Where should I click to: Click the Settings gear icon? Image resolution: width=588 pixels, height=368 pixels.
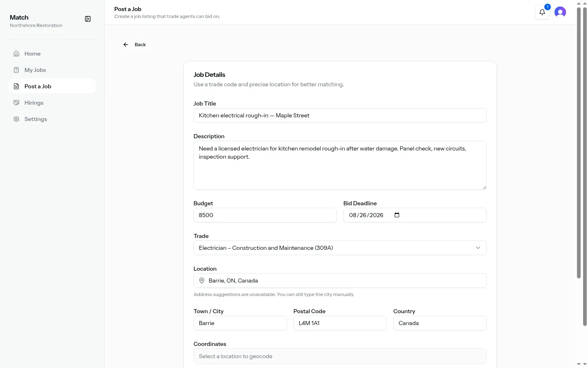coord(16,119)
